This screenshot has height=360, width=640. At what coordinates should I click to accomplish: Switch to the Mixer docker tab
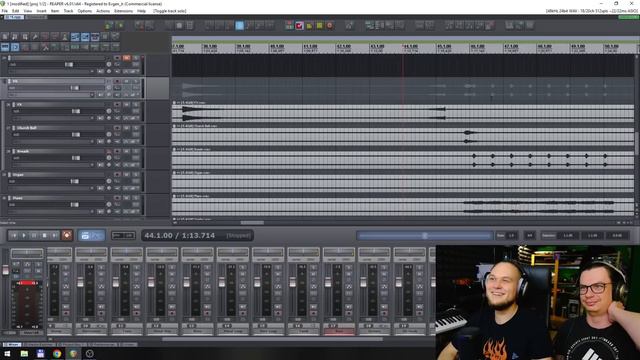(12, 344)
